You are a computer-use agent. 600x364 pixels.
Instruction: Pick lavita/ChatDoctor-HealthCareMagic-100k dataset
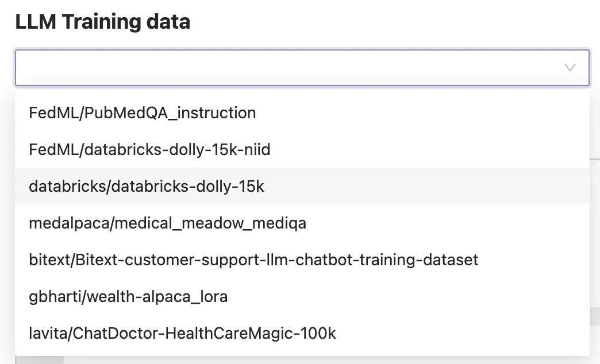(182, 333)
